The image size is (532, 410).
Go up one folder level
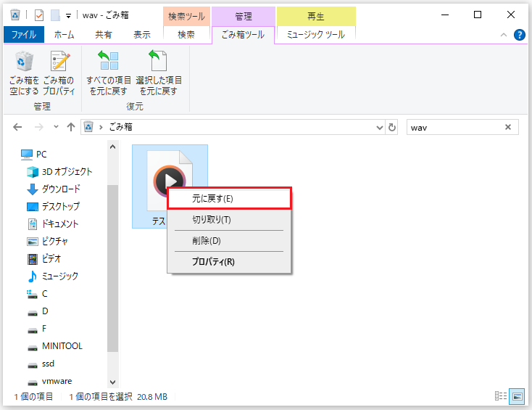[x=70, y=128]
